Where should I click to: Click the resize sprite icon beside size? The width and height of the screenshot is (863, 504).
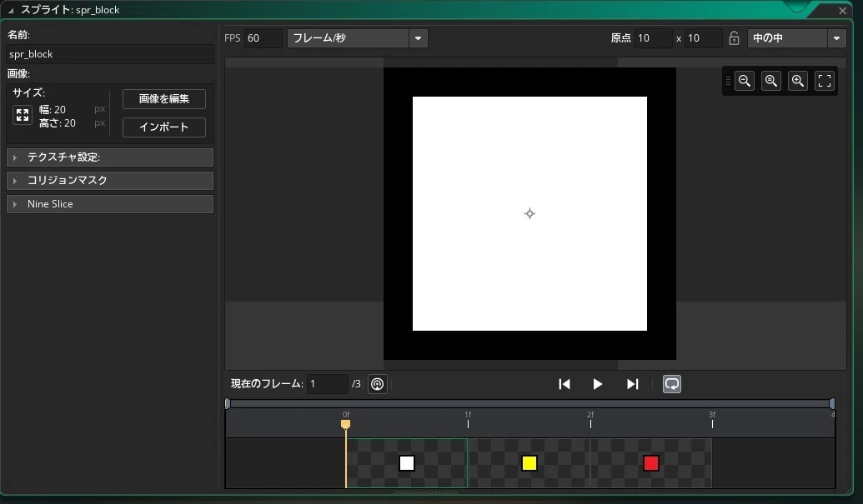pos(23,115)
